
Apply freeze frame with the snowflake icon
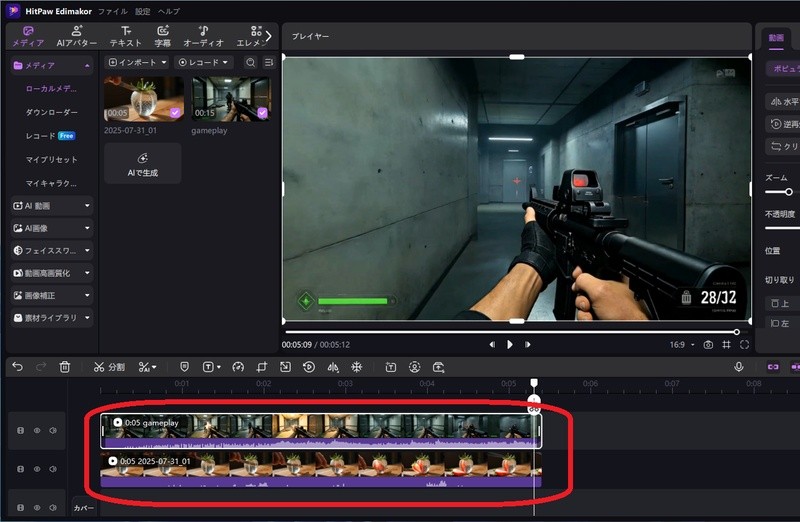click(x=356, y=367)
